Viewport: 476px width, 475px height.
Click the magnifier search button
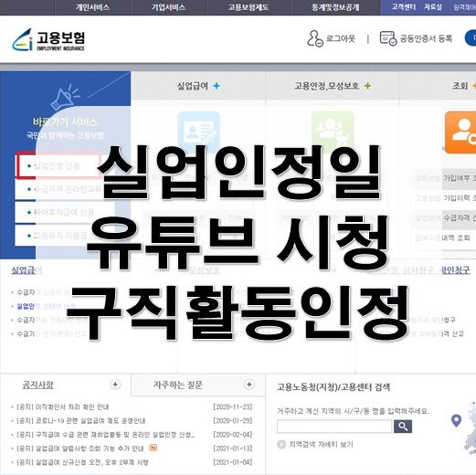(403, 427)
